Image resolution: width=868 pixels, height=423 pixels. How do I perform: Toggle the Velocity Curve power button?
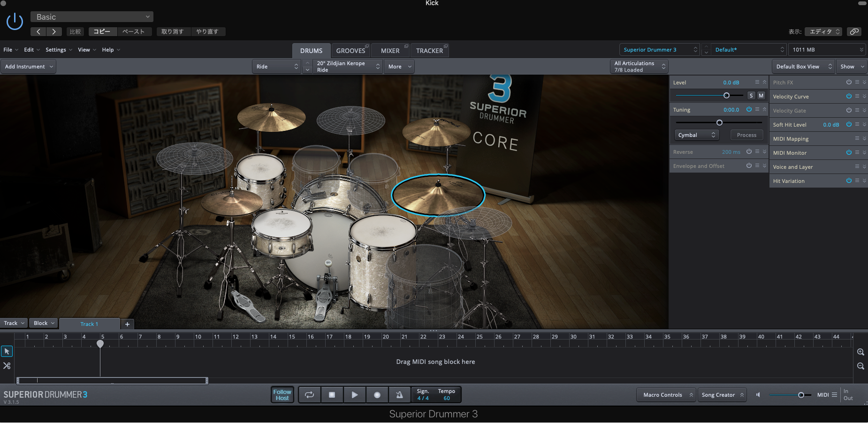848,96
